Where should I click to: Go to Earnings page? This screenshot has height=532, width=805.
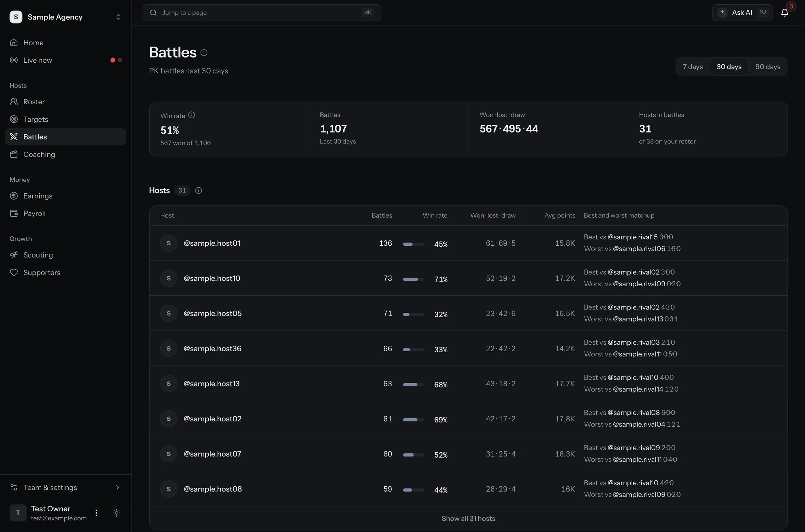(x=66, y=196)
